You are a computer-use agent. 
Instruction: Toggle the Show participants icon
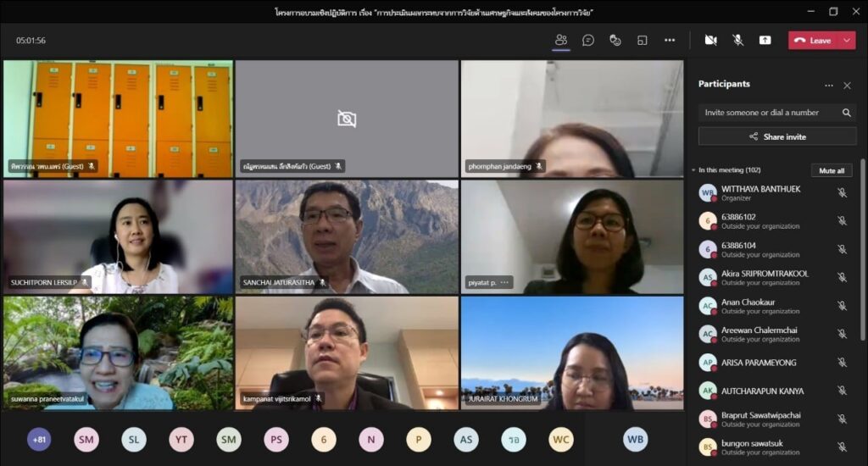[x=561, y=40]
